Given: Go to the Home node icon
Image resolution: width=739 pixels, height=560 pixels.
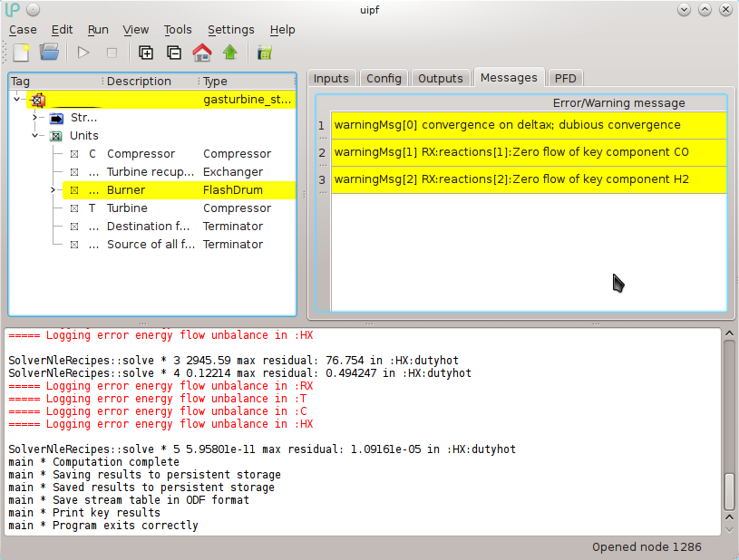Looking at the screenshot, I should point(202,53).
